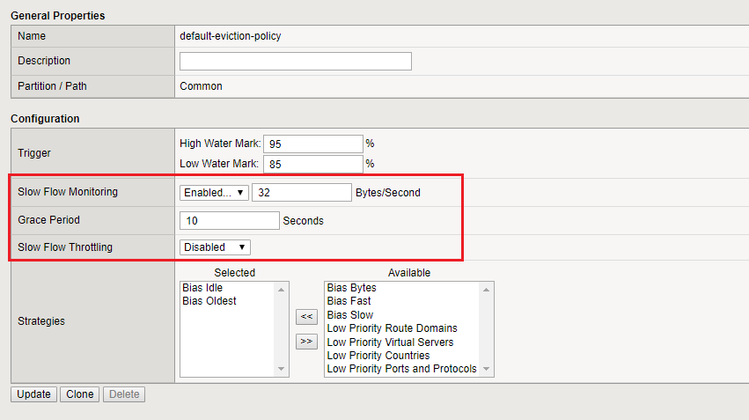Open Slow Flow Monitoring dropdown
This screenshot has width=749, height=420.
(214, 192)
